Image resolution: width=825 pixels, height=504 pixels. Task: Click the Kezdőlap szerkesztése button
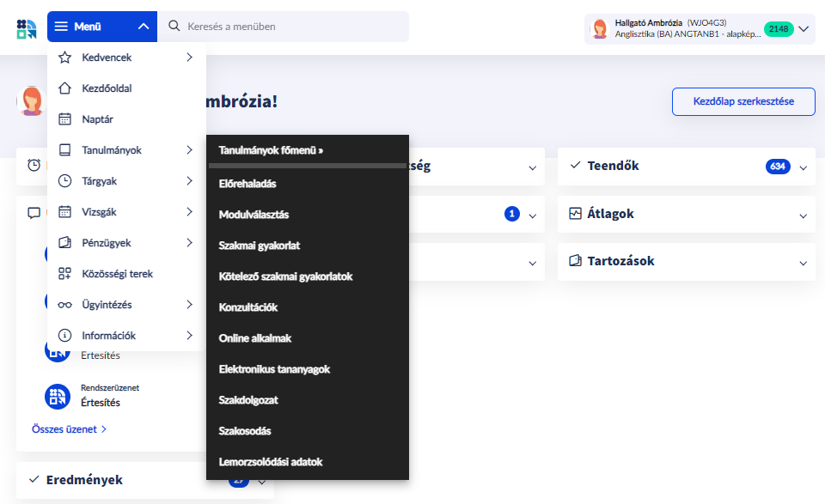coord(742,101)
